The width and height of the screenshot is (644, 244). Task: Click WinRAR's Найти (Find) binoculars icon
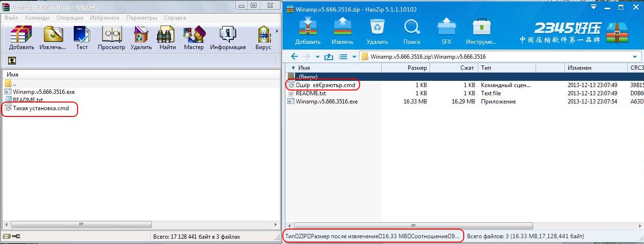click(x=167, y=35)
